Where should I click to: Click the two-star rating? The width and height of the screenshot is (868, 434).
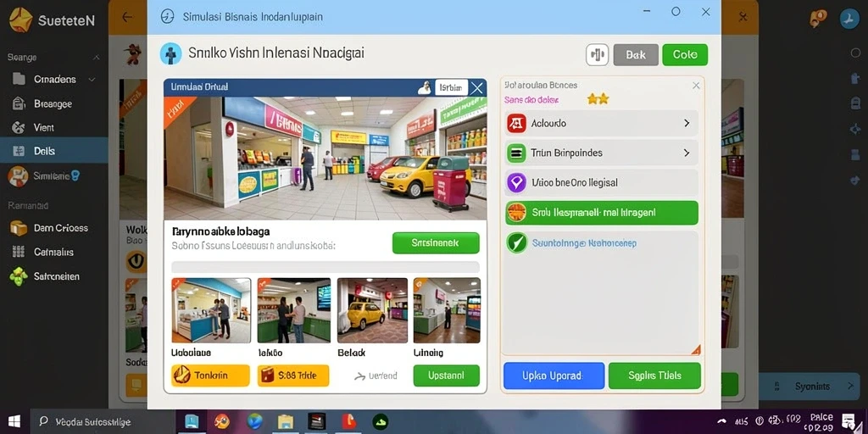598,99
